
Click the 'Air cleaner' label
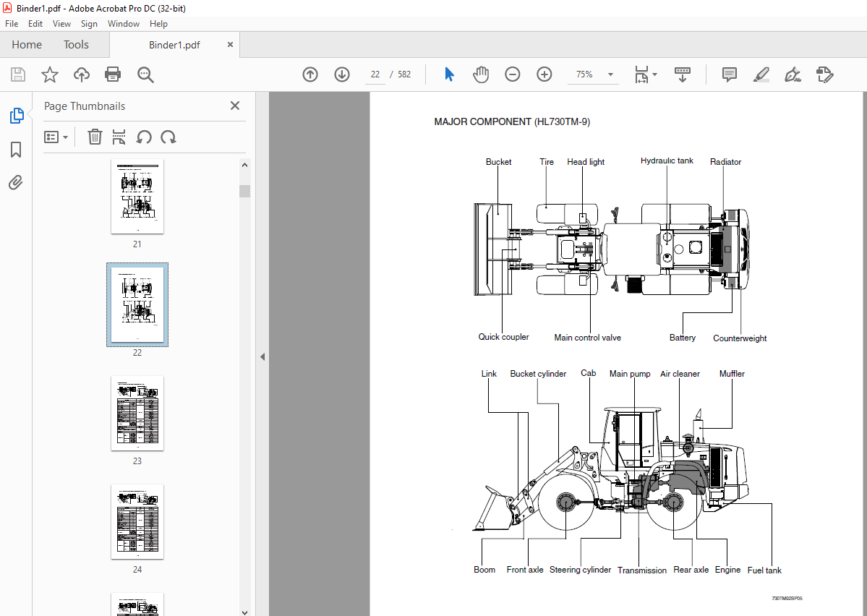[x=680, y=374]
